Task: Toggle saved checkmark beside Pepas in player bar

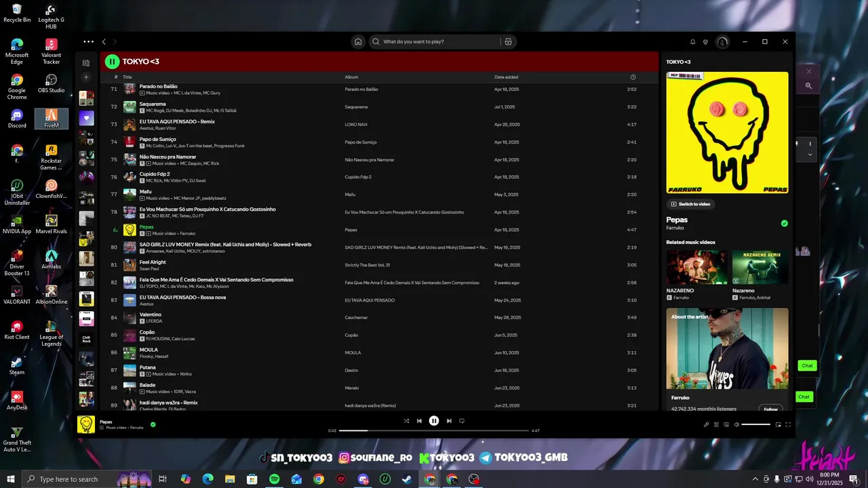Action: point(153,424)
